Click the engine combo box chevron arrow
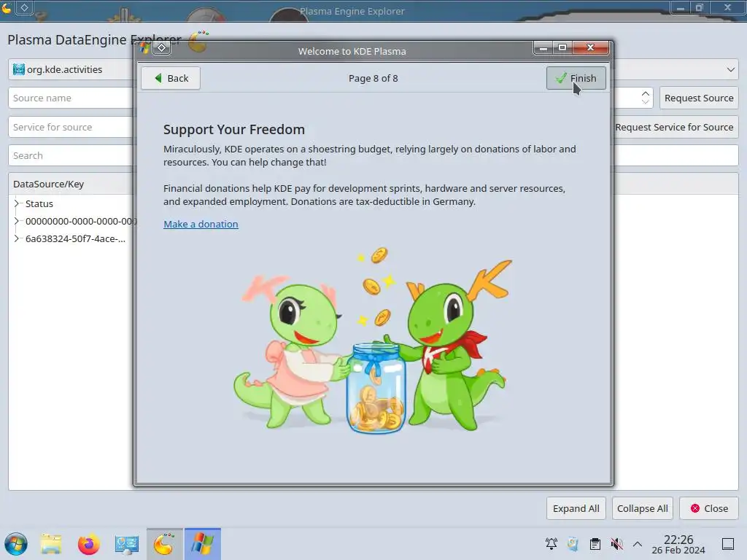The width and height of the screenshot is (747, 560). [731, 69]
